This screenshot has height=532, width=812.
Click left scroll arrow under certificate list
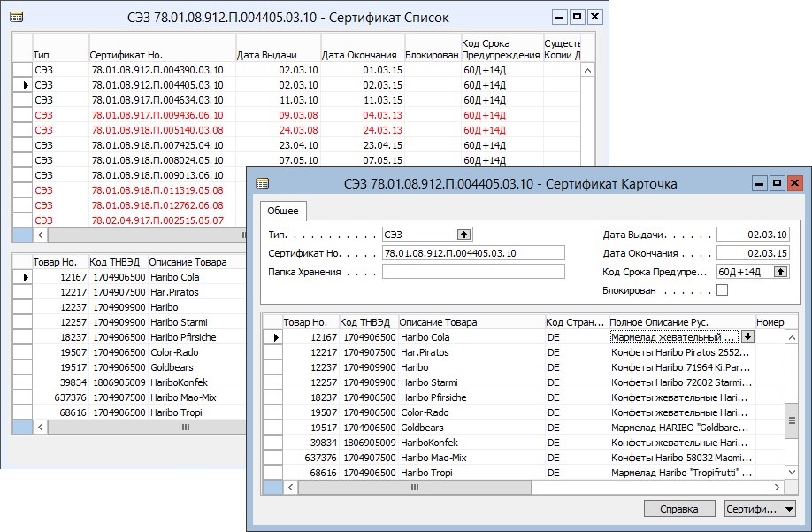click(x=41, y=235)
